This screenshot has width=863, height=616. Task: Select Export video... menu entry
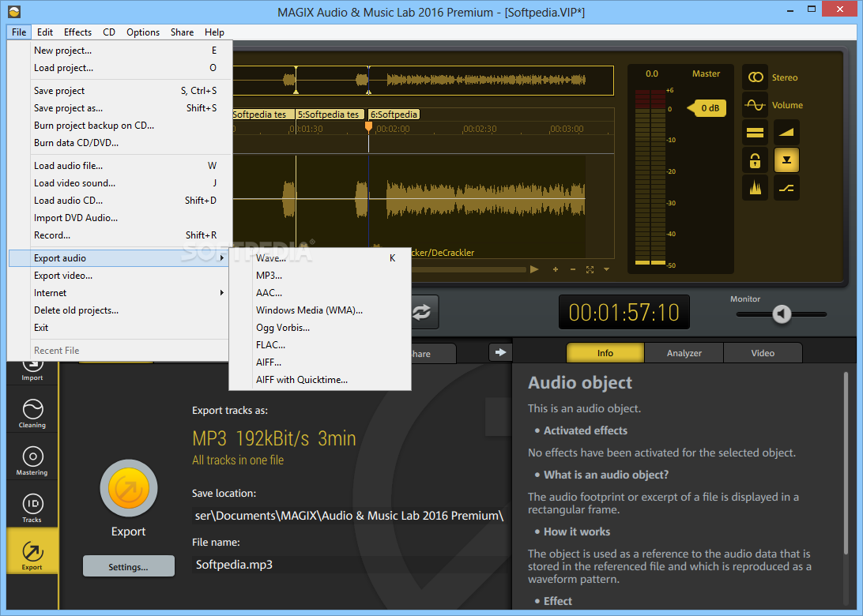tap(119, 276)
